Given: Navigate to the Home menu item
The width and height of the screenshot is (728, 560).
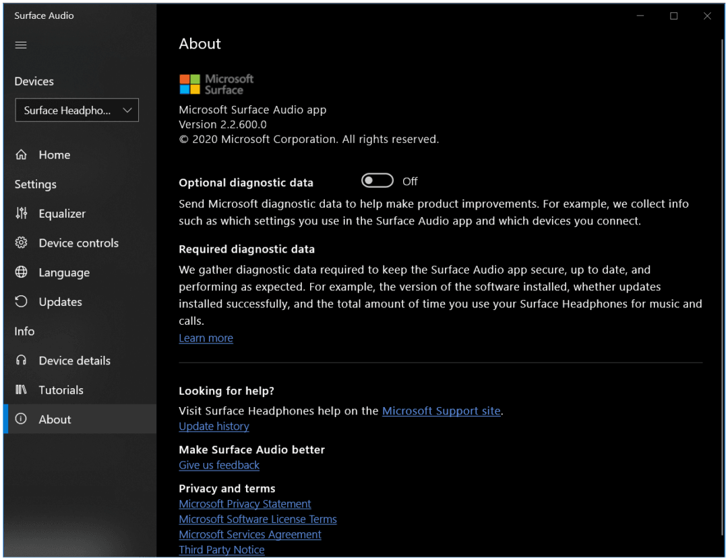Looking at the screenshot, I should (55, 154).
